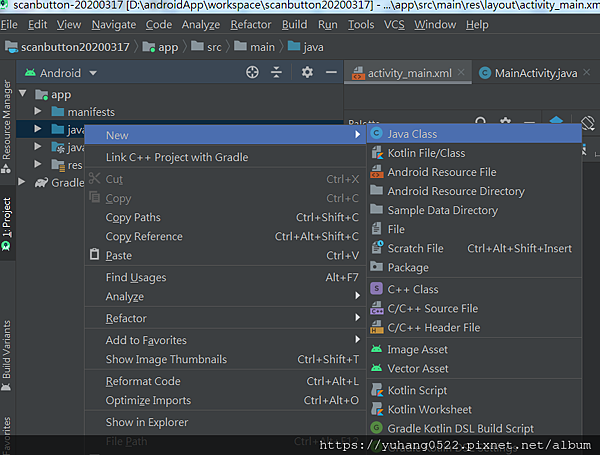Select Android Resource Directory
Image resolution: width=600 pixels, height=455 pixels.
coord(474,191)
